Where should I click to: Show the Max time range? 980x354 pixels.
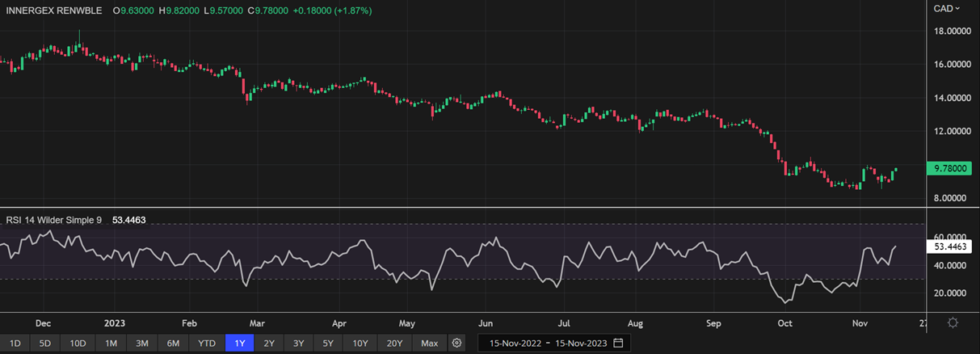[429, 343]
